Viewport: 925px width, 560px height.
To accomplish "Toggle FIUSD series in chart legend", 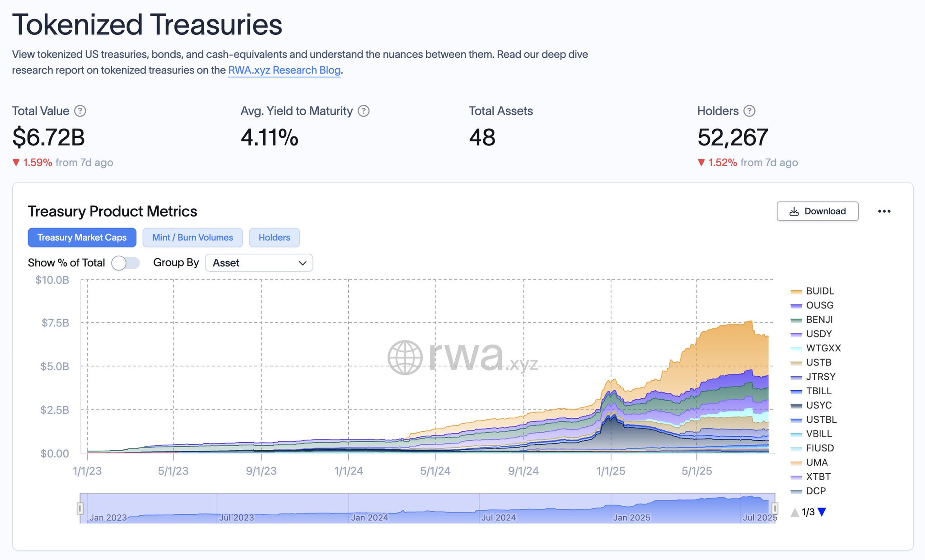I will pyautogui.click(x=813, y=448).
